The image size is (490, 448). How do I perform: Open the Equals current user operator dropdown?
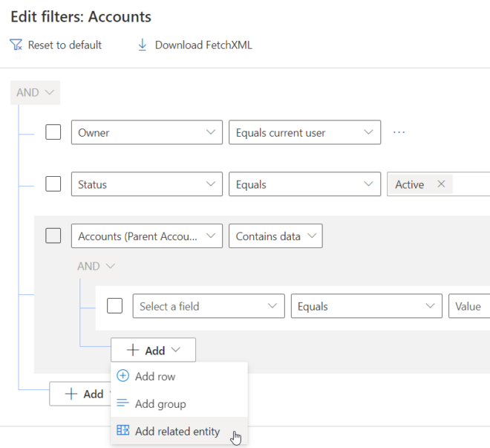tap(304, 132)
